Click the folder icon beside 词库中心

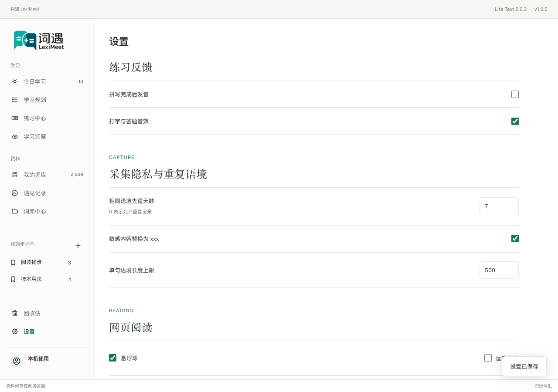tap(15, 211)
